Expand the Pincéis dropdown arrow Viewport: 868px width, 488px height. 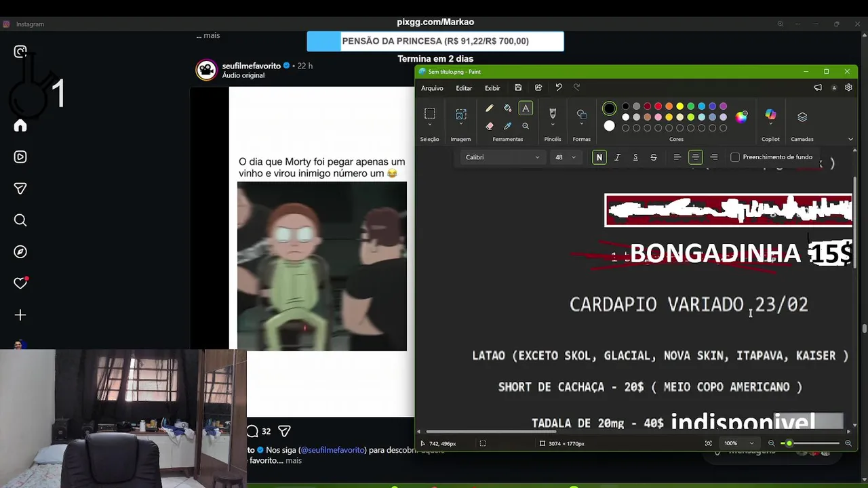point(553,125)
